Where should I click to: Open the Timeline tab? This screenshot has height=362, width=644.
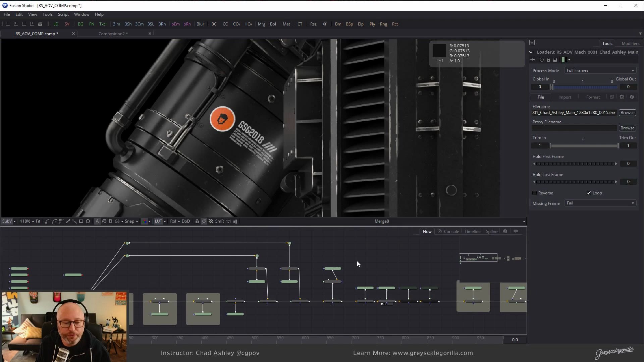(x=472, y=232)
